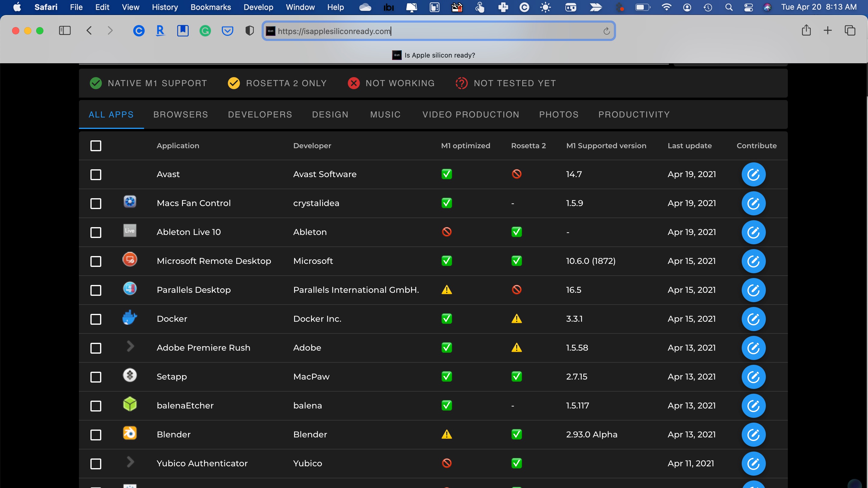The width and height of the screenshot is (868, 488).
Task: Click contribute icon for Yubico Authenticator
Action: (x=753, y=464)
